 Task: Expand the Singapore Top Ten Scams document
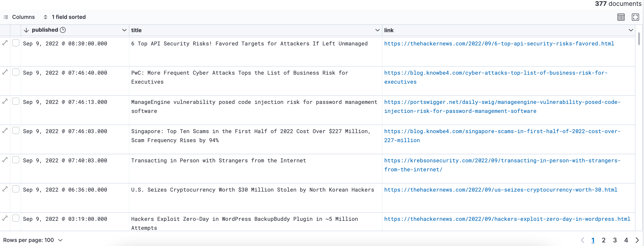tap(5, 131)
